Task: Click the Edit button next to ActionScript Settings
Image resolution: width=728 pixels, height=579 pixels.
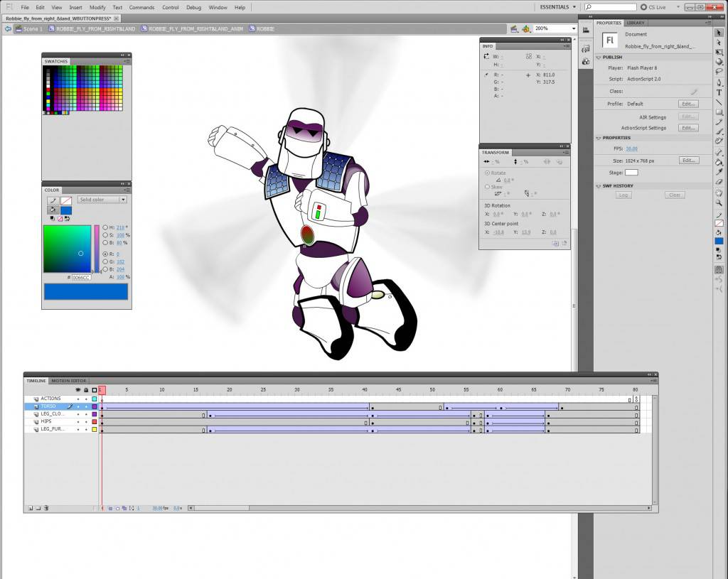Action: pyautogui.click(x=689, y=128)
